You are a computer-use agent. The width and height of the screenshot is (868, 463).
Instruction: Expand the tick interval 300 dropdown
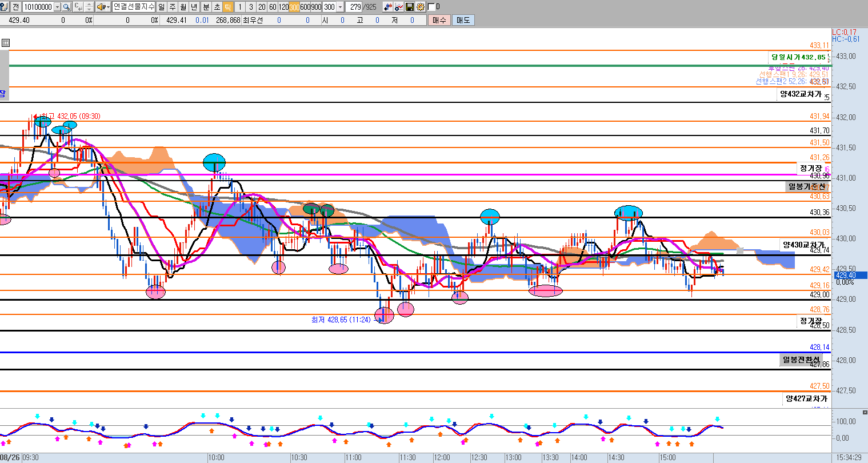click(341, 7)
